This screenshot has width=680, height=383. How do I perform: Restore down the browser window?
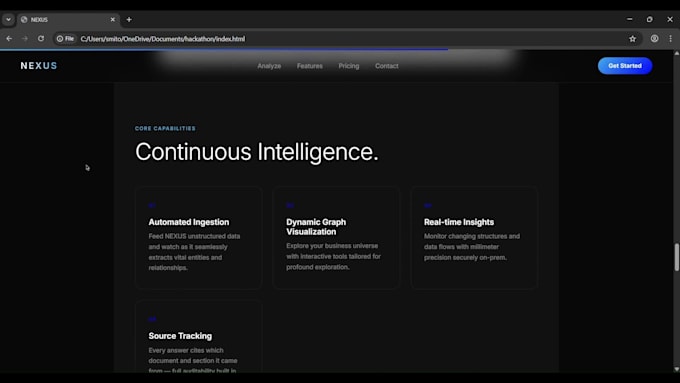649,20
